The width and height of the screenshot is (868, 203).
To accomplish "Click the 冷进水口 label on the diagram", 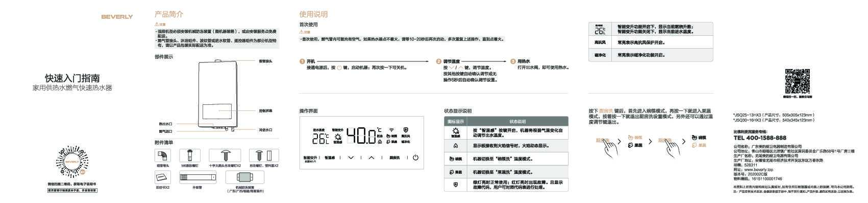I will [x=265, y=130].
